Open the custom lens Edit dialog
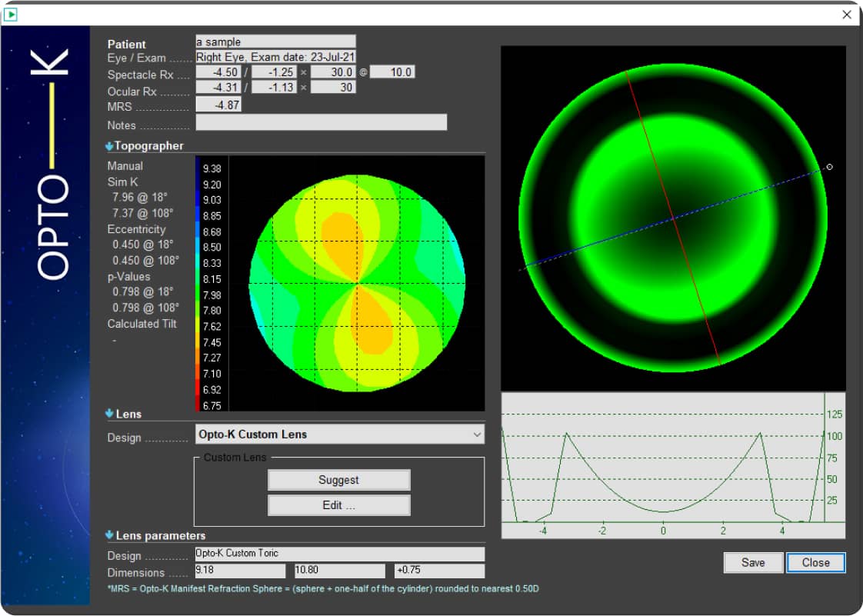Viewport: 863px width, 616px height. pos(338,504)
